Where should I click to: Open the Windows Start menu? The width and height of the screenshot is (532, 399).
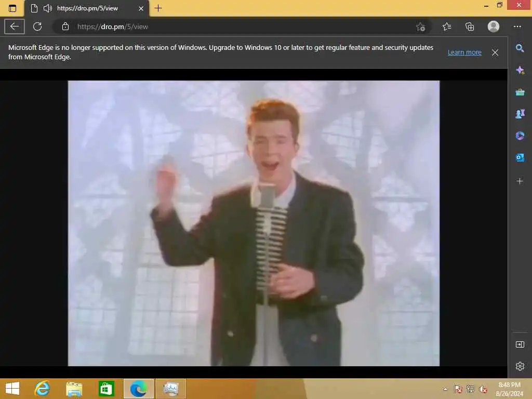12,389
